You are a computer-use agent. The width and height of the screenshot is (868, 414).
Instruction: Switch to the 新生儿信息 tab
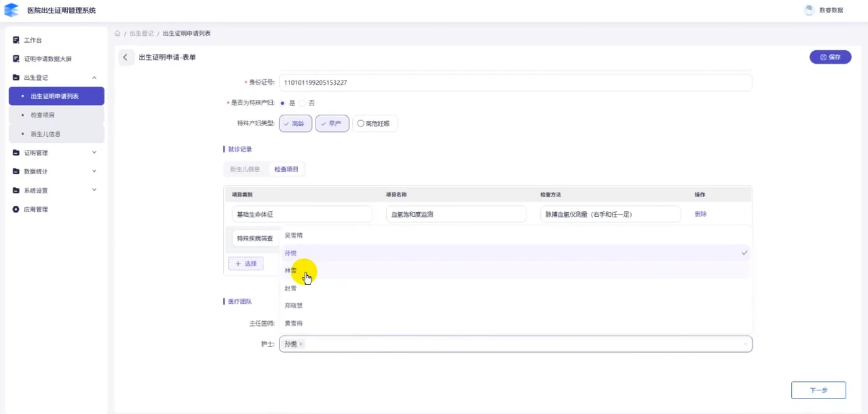click(x=245, y=169)
